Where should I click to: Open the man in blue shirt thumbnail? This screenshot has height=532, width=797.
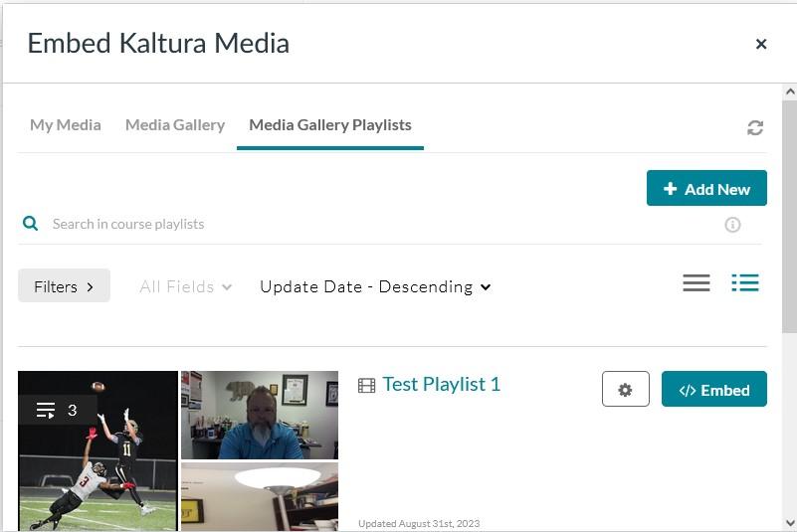point(260,415)
